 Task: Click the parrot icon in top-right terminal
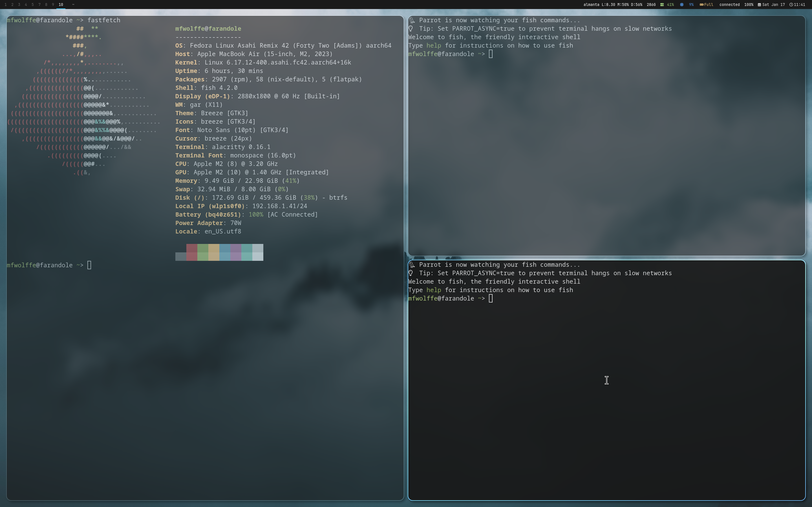tap(412, 21)
